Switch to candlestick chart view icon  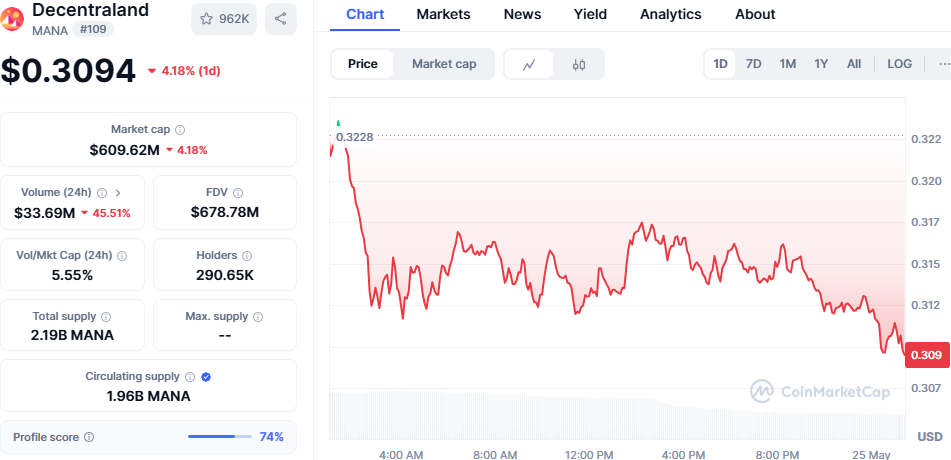[579, 64]
